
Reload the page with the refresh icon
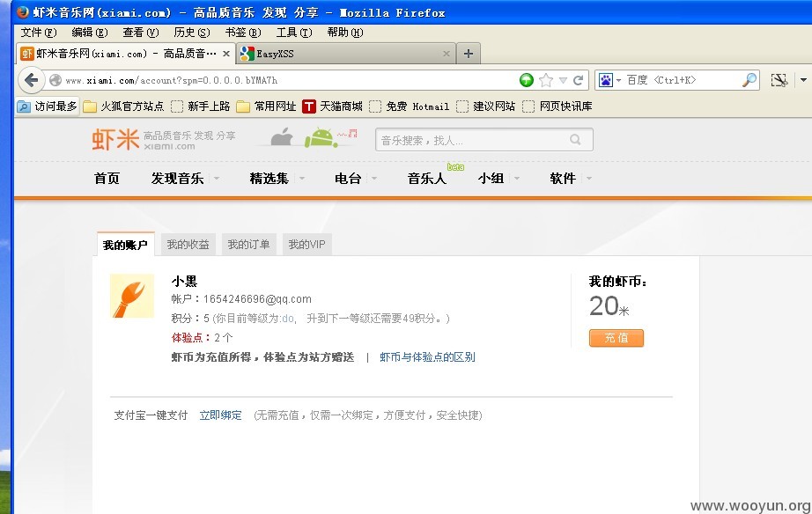point(579,80)
